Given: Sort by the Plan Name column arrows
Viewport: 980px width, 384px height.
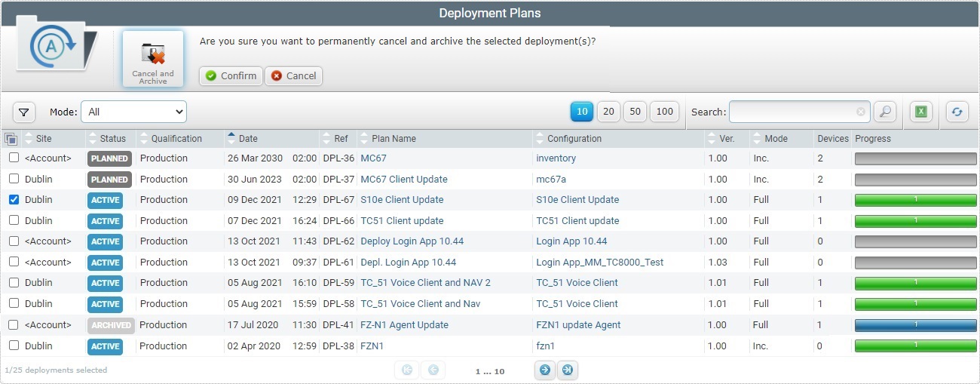Looking at the screenshot, I should point(364,139).
